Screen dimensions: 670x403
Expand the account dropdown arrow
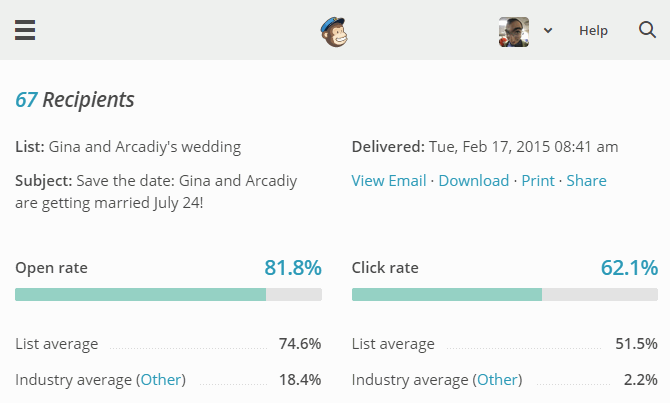pos(548,30)
